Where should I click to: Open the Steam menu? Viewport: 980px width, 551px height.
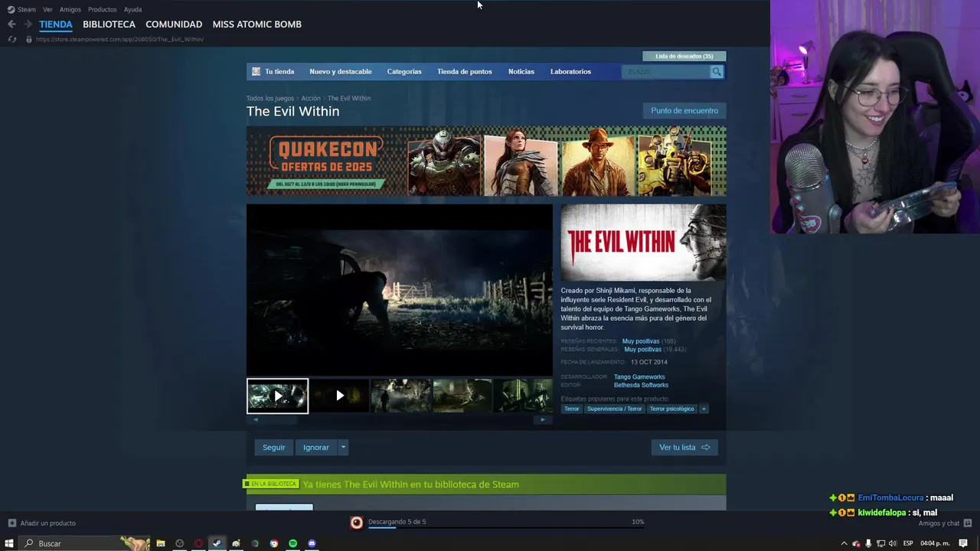27,9
